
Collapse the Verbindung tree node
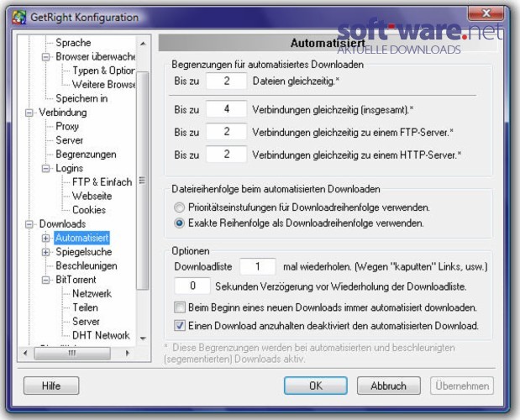point(29,113)
